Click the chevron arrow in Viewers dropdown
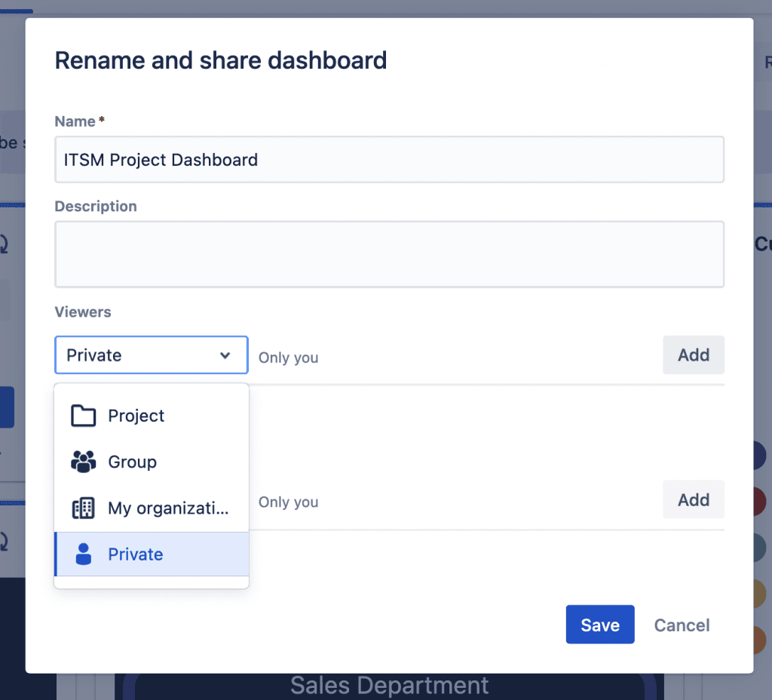Image resolution: width=772 pixels, height=700 pixels. 225,355
